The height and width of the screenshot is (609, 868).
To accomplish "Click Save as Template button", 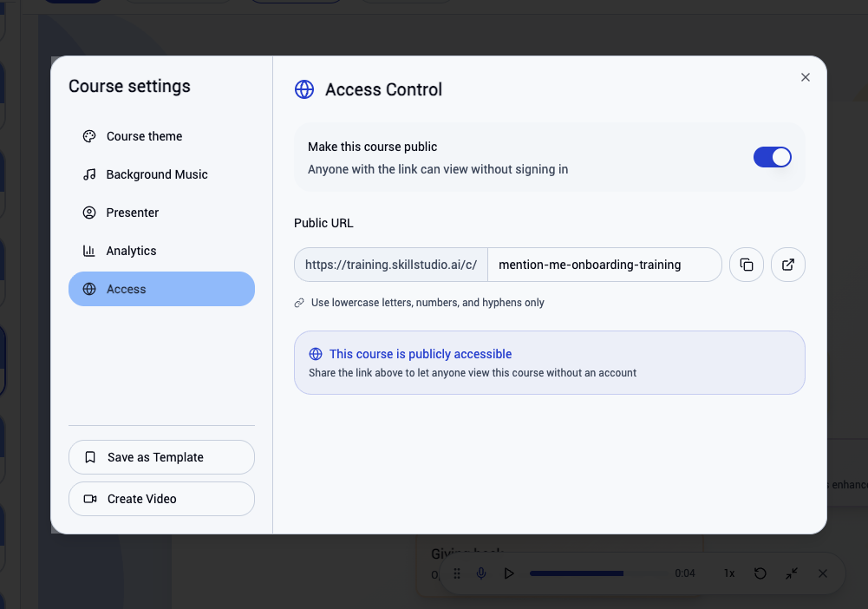I will [x=161, y=457].
